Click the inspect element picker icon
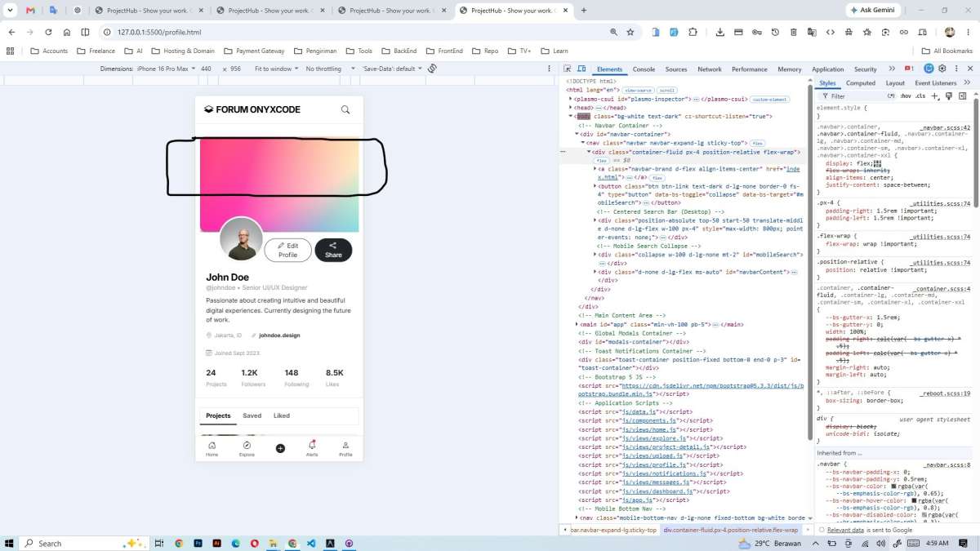Screen dimensions: 980x551 pos(568,69)
